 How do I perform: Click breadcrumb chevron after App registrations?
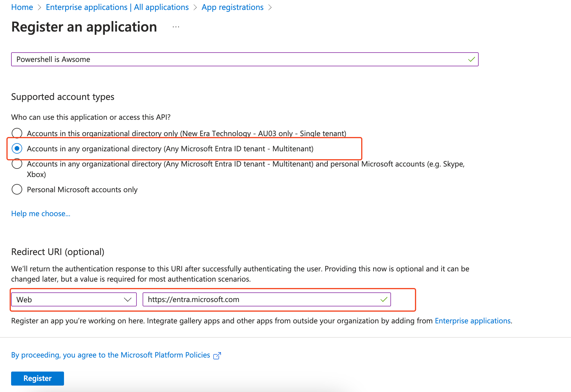click(270, 8)
